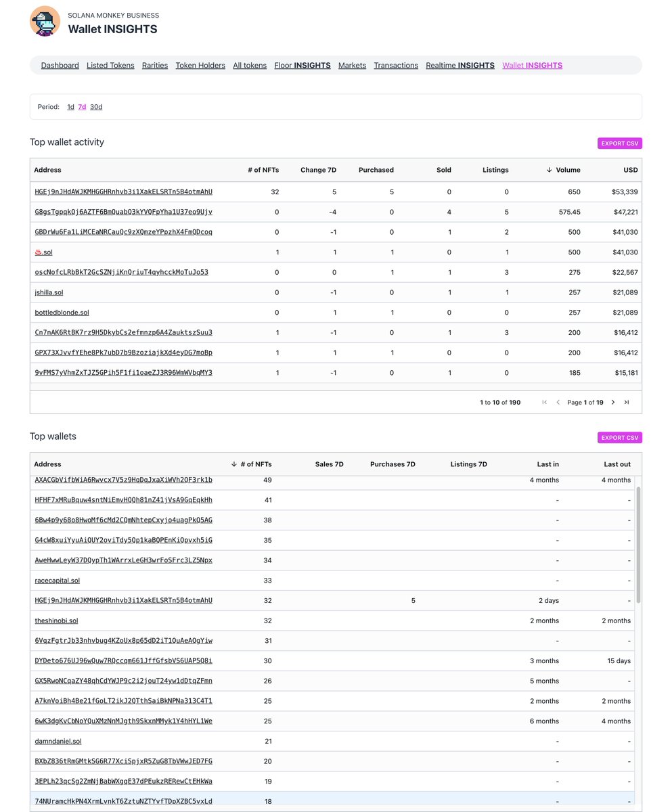Viewport: 672px width, 812px height.
Task: Go to next page of wallet activity
Action: pos(613,402)
